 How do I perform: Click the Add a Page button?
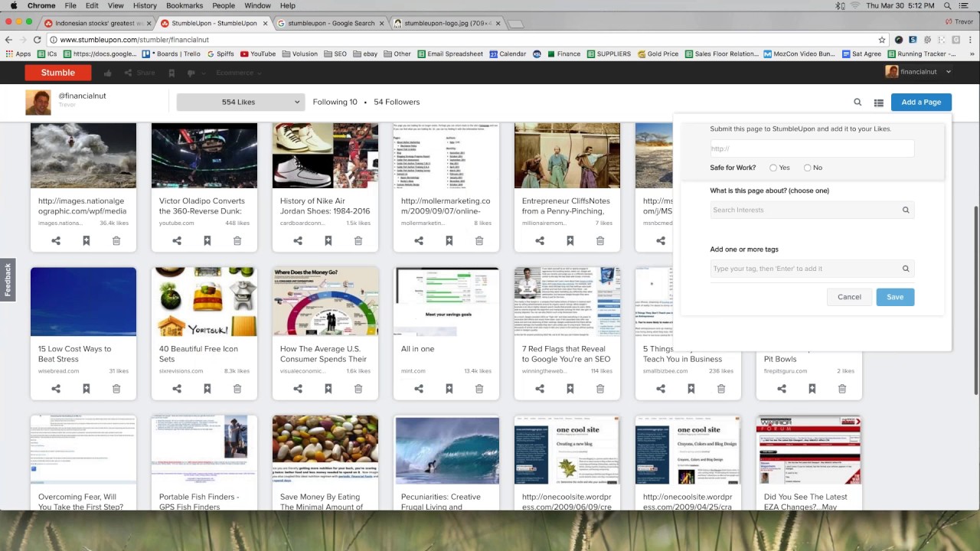click(921, 102)
